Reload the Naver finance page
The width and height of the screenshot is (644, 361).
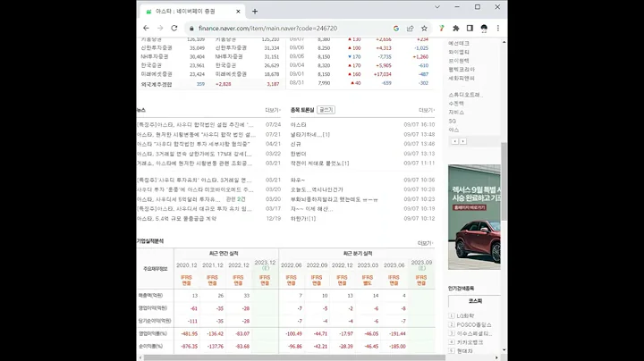[174, 29]
